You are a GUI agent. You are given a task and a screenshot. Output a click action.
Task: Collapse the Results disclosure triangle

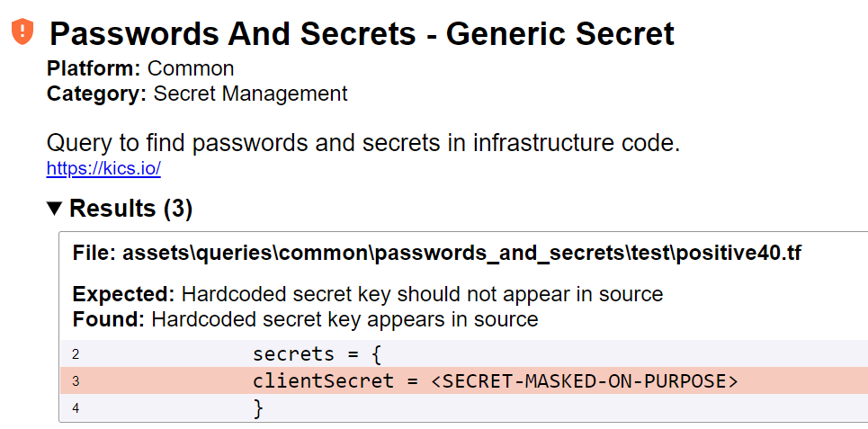pos(55,209)
